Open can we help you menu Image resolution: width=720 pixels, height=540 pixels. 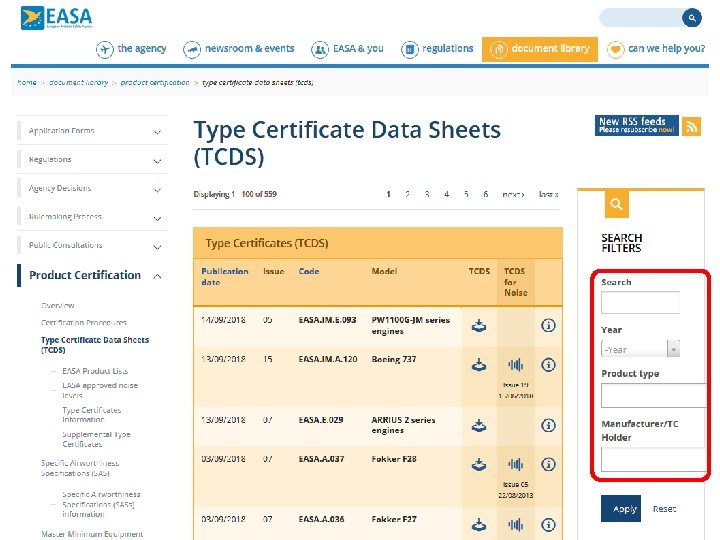(x=666, y=49)
